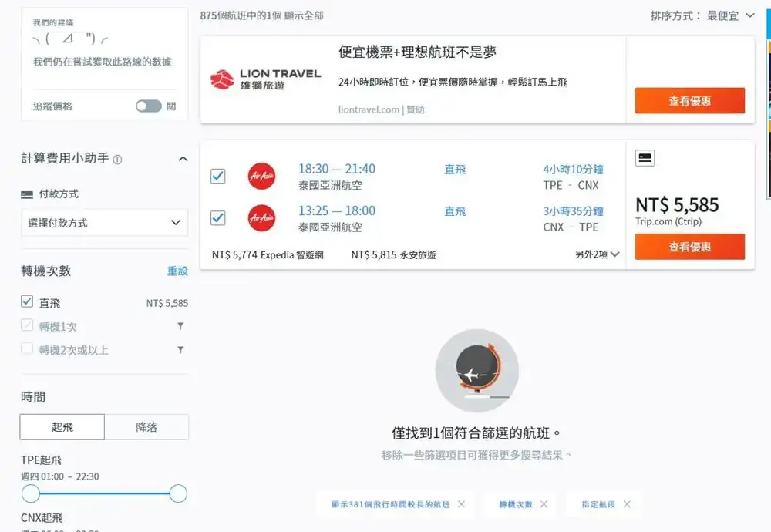The image size is (771, 532).
Task: Select NT$ 5,774 Expedia 智遊網 price option
Action: 268,254
